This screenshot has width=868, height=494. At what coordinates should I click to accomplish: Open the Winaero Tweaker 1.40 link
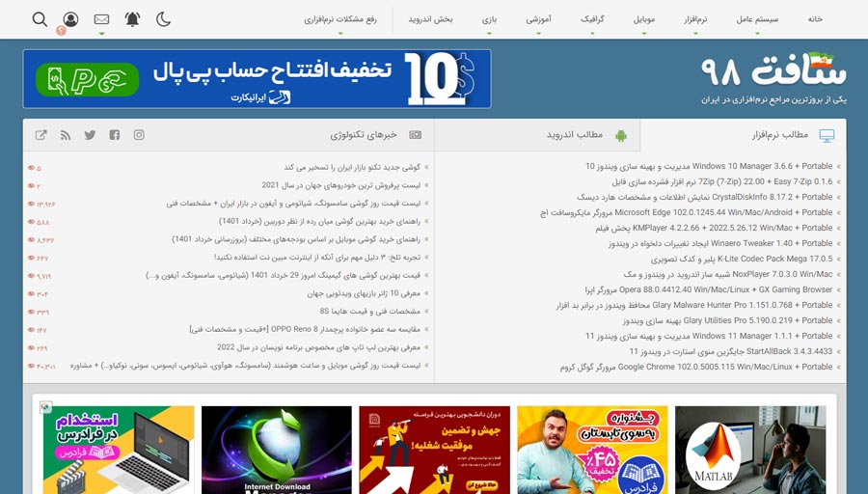[720, 244]
